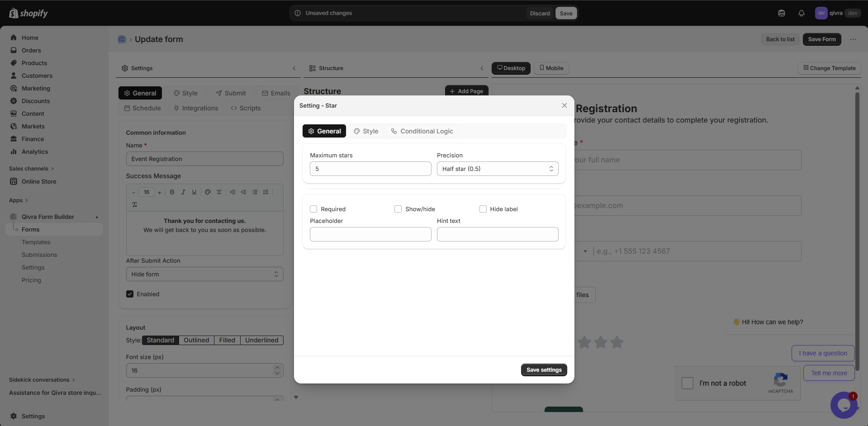This screenshot has height=426, width=868.
Task: Open text color palette in editor
Action: pyautogui.click(x=208, y=192)
